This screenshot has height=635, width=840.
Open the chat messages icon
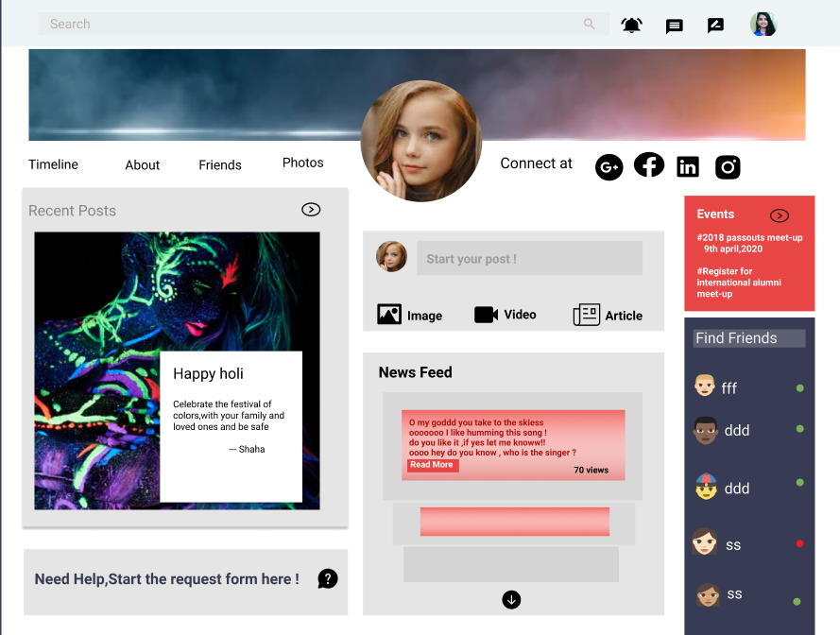[x=674, y=26]
